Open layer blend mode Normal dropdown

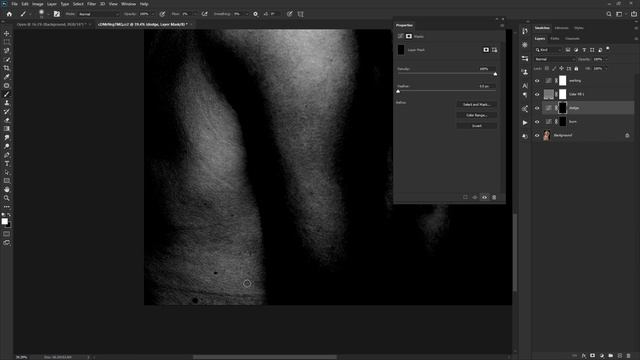click(554, 59)
